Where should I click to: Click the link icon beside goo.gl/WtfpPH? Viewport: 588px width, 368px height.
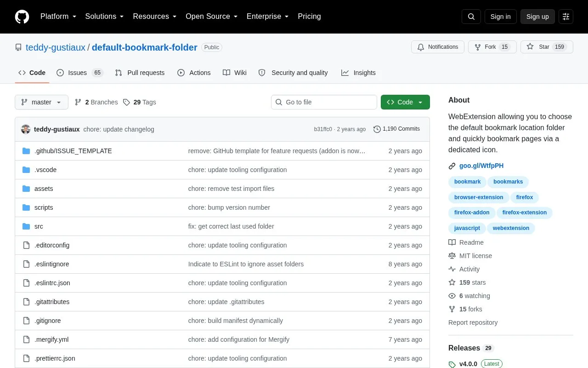coord(452,166)
